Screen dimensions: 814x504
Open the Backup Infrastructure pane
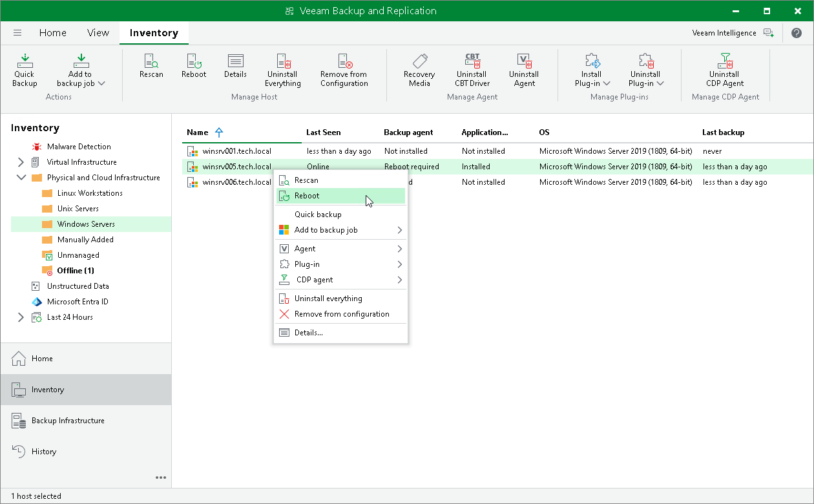86,421
